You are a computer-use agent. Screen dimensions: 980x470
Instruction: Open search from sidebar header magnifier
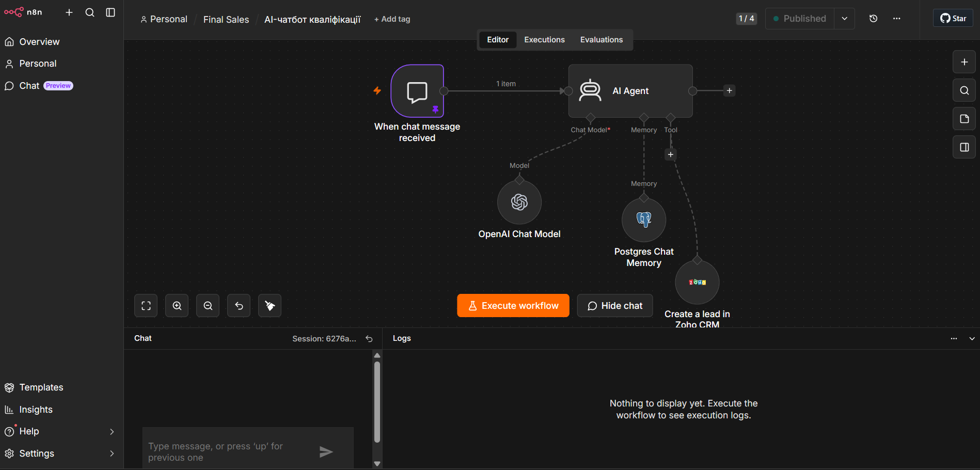pyautogui.click(x=90, y=12)
